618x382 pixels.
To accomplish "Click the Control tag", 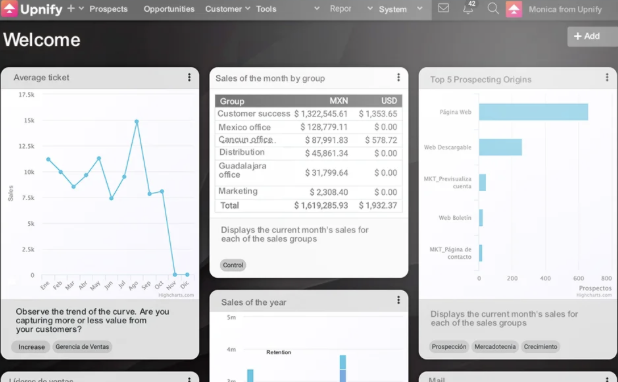I will pos(233,265).
